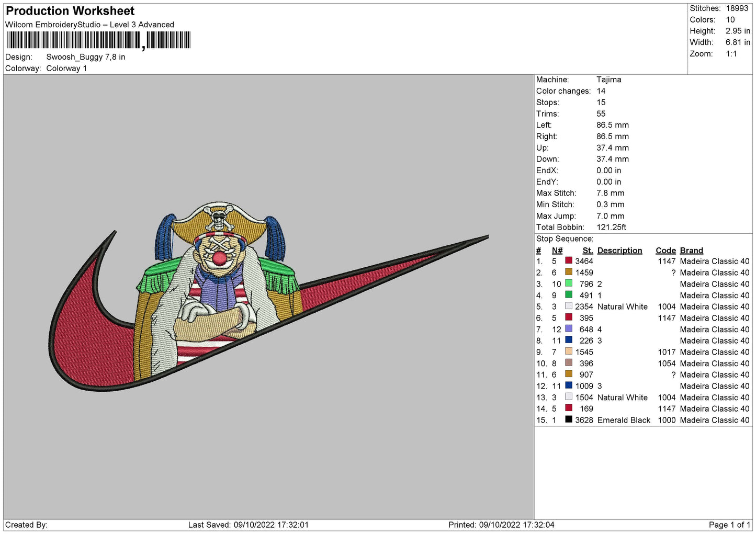
Task: Click the Stops value '15'
Action: click(601, 103)
